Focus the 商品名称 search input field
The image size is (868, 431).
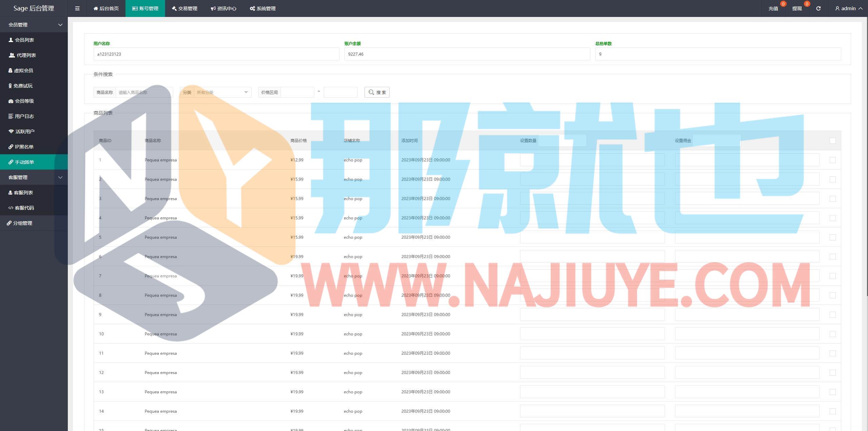pyautogui.click(x=144, y=92)
